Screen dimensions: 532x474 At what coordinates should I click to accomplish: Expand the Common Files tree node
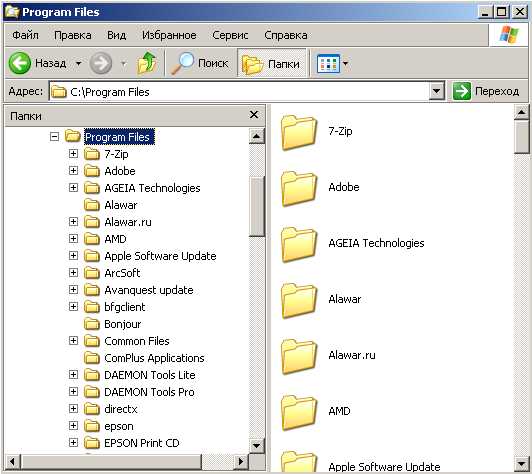coord(73,341)
